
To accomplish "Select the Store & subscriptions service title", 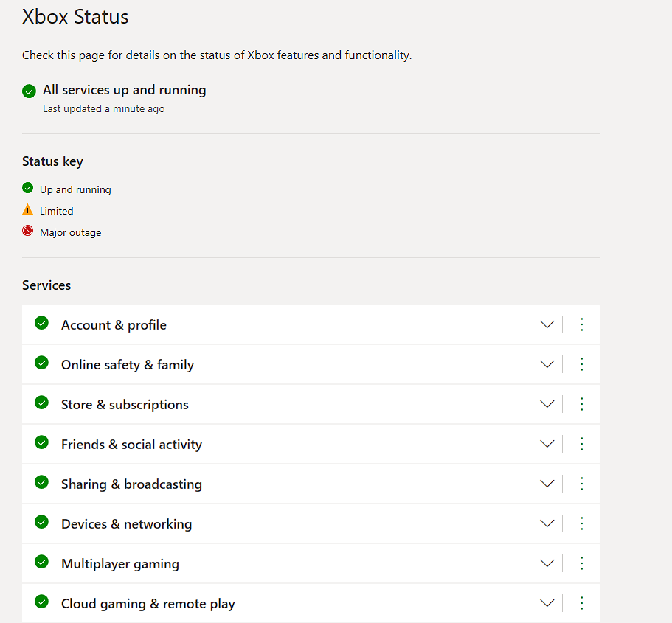I will click(125, 405).
